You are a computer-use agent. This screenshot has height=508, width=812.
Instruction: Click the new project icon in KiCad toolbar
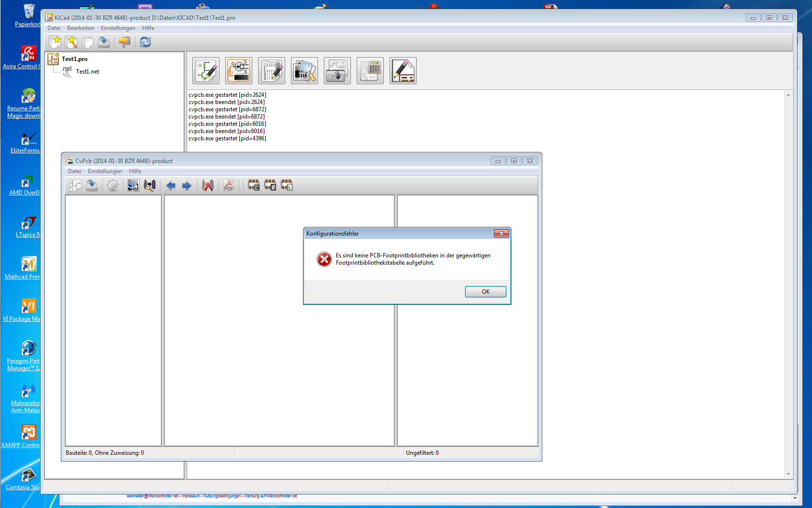(55, 42)
